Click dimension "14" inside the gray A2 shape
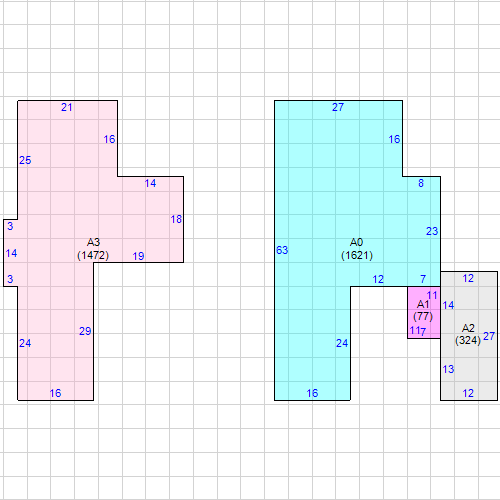Screen dimensions: 500x500 [x=448, y=305]
